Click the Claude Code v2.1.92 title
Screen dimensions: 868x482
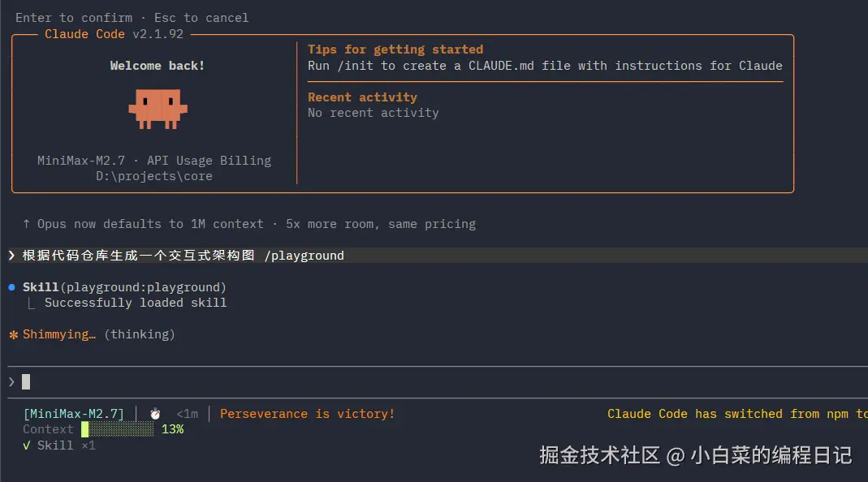click(x=114, y=34)
